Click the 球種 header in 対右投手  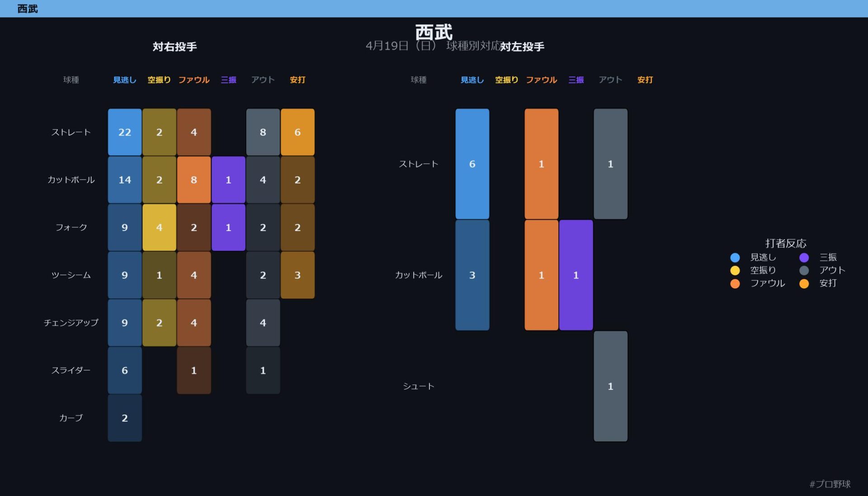click(x=71, y=80)
